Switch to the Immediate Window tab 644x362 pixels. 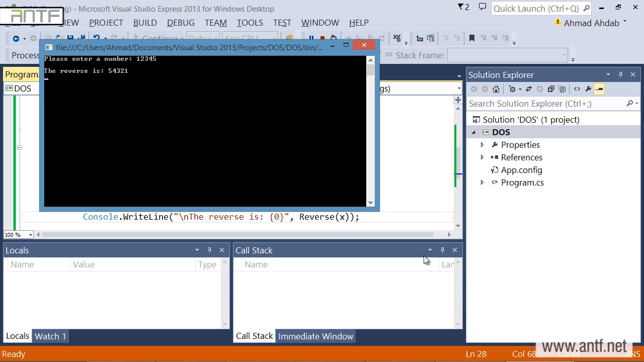[x=315, y=336]
